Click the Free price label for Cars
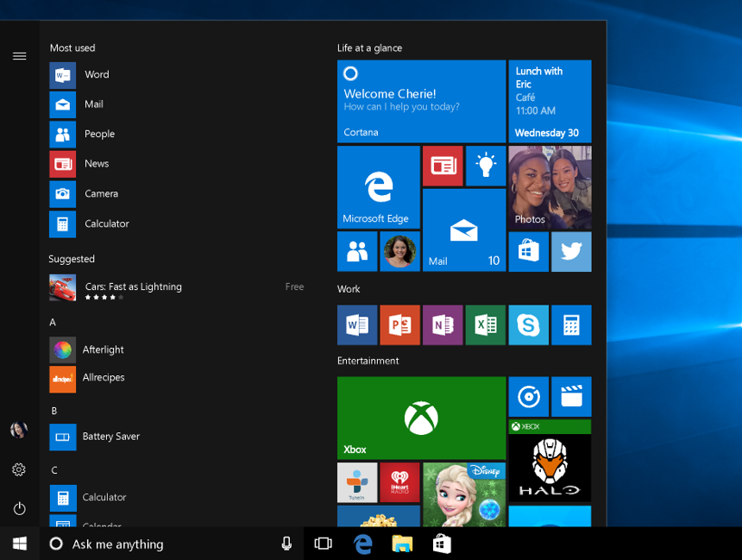 (294, 286)
